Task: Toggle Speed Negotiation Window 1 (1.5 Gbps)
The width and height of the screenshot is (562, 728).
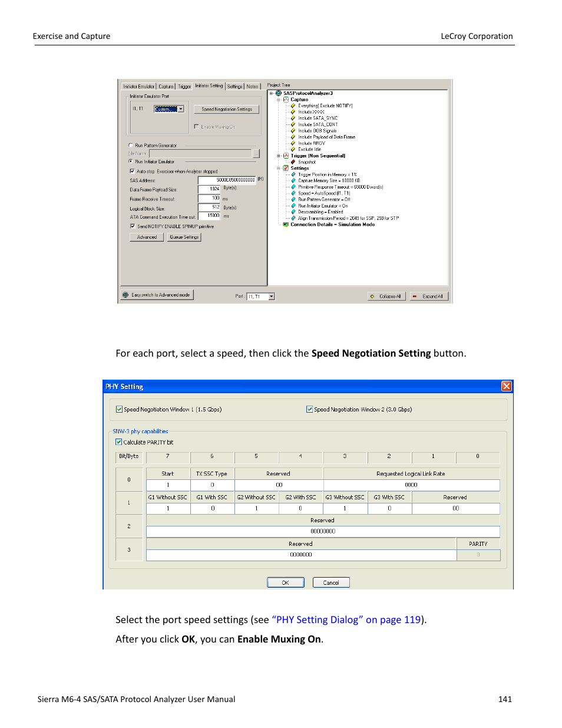Action: click(119, 409)
